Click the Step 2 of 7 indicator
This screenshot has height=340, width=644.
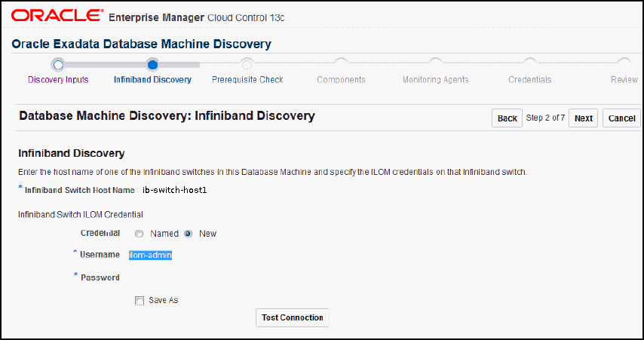pos(545,118)
